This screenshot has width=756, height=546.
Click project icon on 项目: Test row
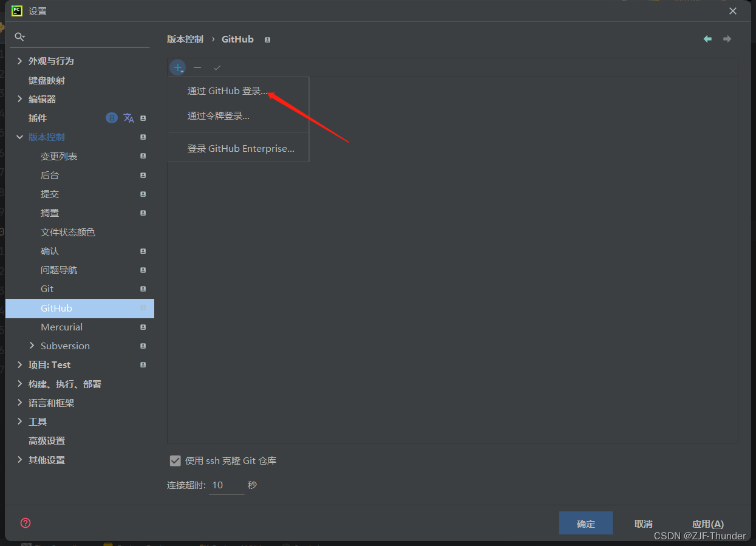[143, 364]
